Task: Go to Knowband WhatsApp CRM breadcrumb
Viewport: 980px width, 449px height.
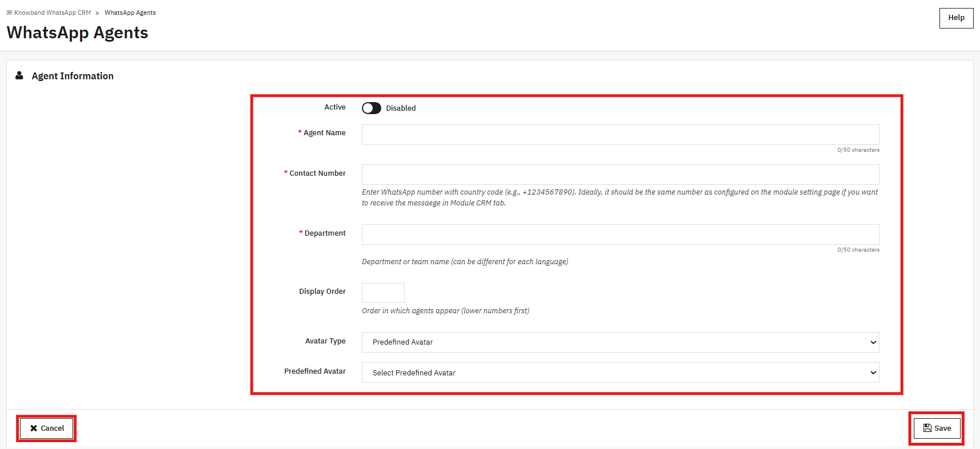Action: 53,13
